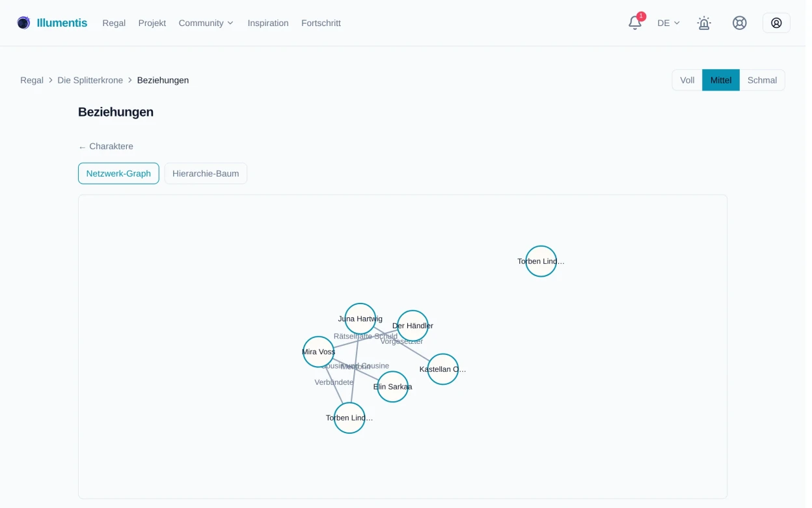Image resolution: width=812 pixels, height=508 pixels.
Task: Open Die Splitterkrone breadcrumb
Action: tap(90, 81)
